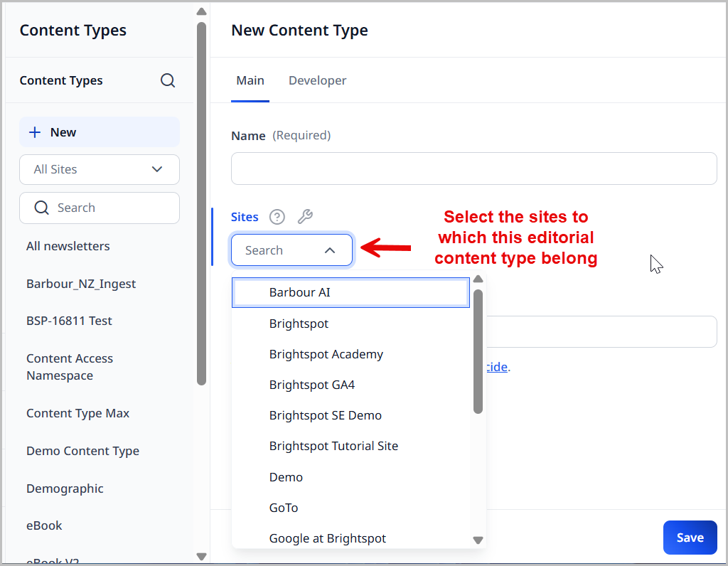Select the Main tab
728x566 pixels.
[250, 80]
